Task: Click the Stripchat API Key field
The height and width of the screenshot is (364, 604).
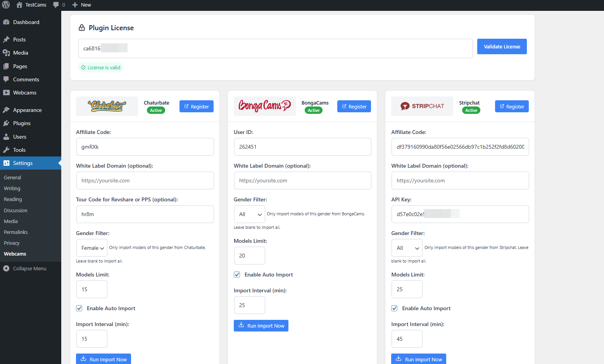Action: tap(460, 214)
